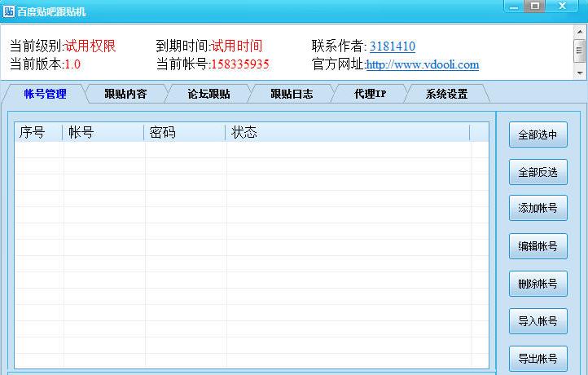This screenshot has height=375, width=588.
Task: Click the 帐号 column header
Action: pyautogui.click(x=103, y=132)
